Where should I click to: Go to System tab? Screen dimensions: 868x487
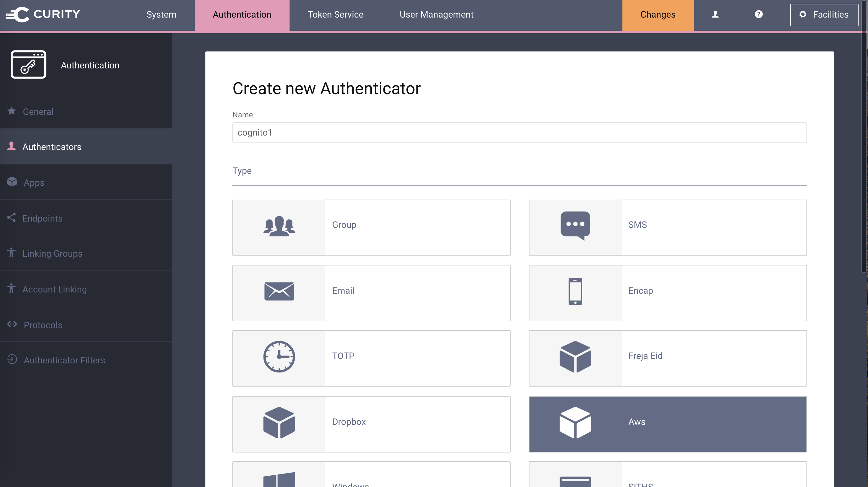tap(161, 14)
